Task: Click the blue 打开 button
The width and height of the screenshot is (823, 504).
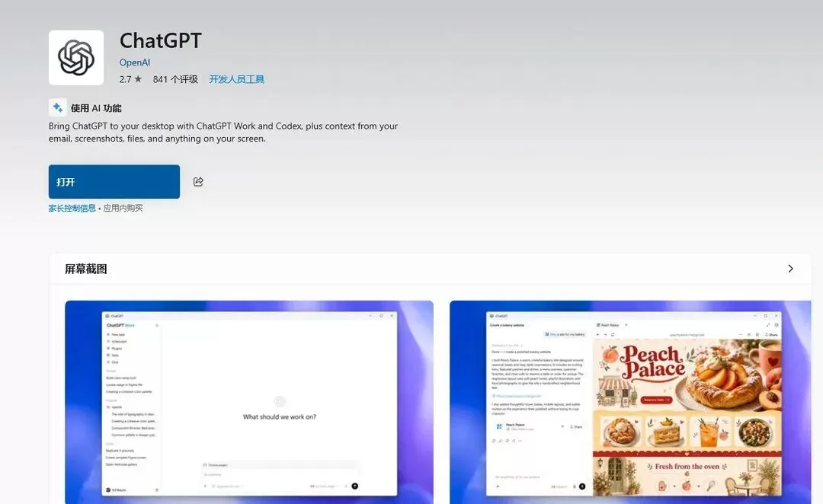Action: [x=114, y=181]
